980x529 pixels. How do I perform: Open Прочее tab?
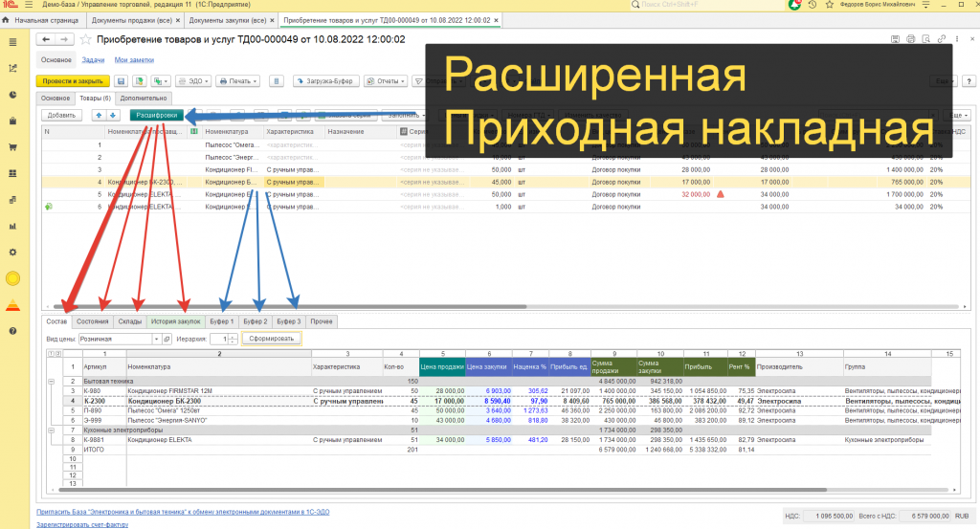[322, 321]
